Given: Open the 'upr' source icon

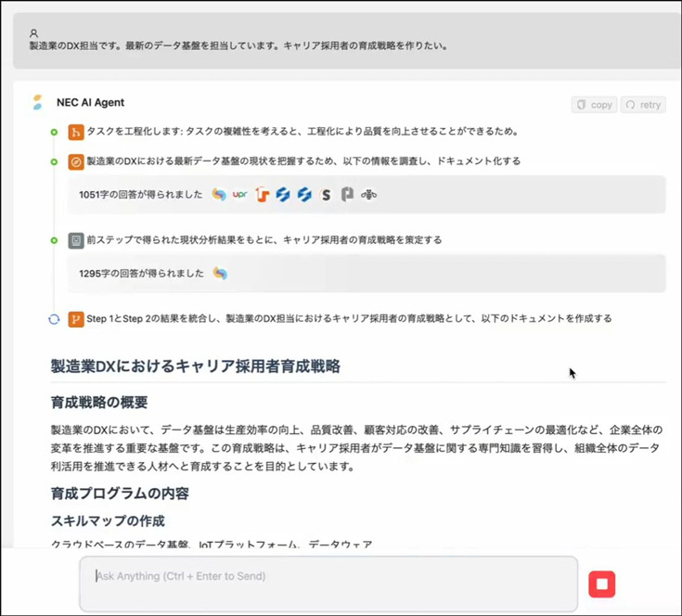Looking at the screenshot, I should [x=240, y=195].
